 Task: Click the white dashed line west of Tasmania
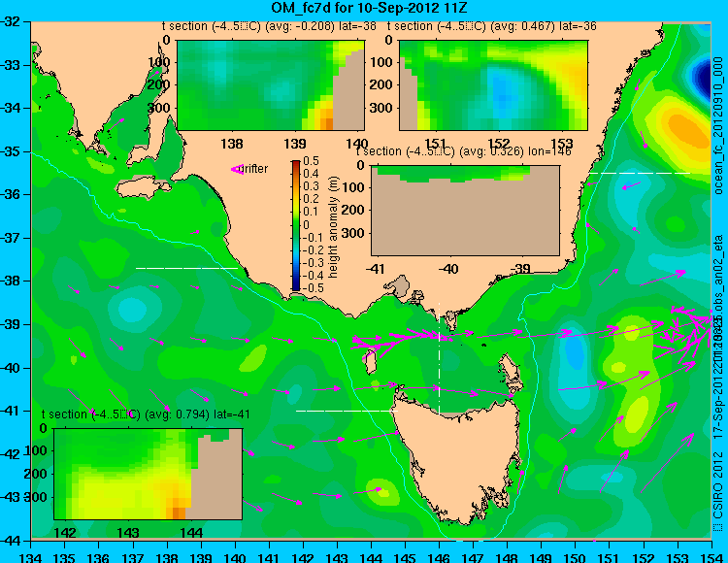[x=347, y=411]
